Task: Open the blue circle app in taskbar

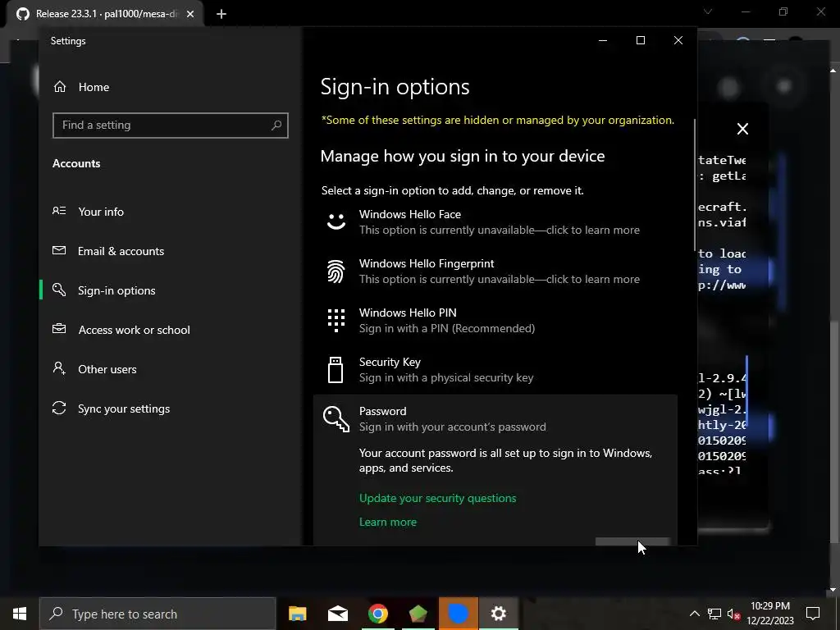Action: (458, 614)
